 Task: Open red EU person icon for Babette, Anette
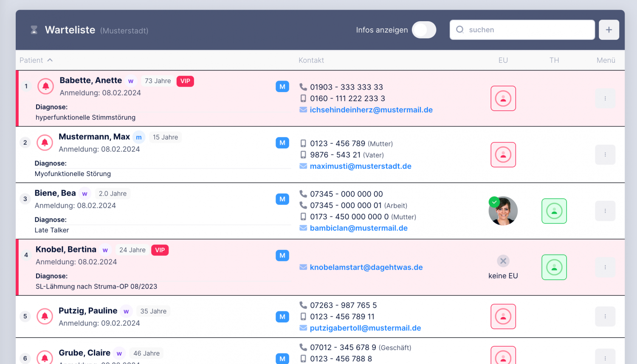(x=503, y=98)
